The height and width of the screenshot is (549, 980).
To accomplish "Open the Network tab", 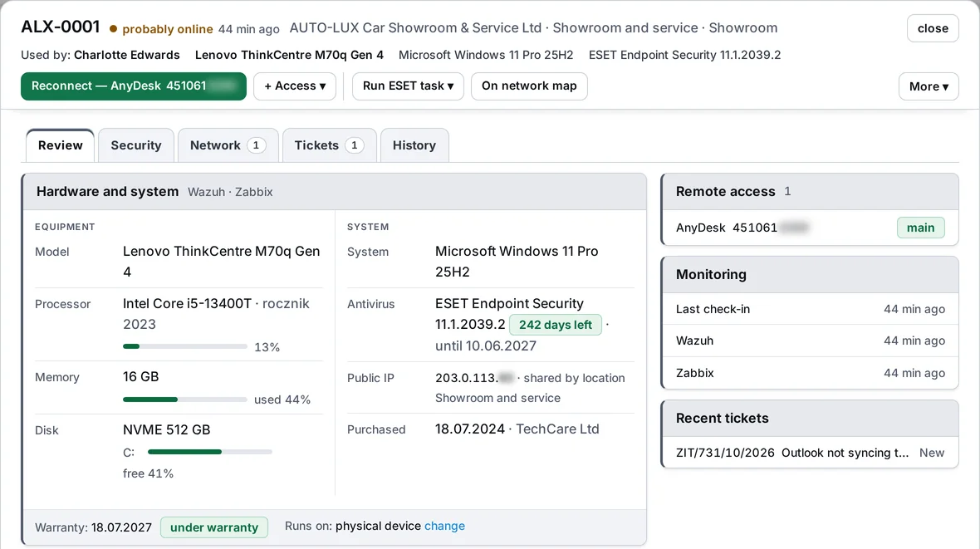I will pos(228,145).
